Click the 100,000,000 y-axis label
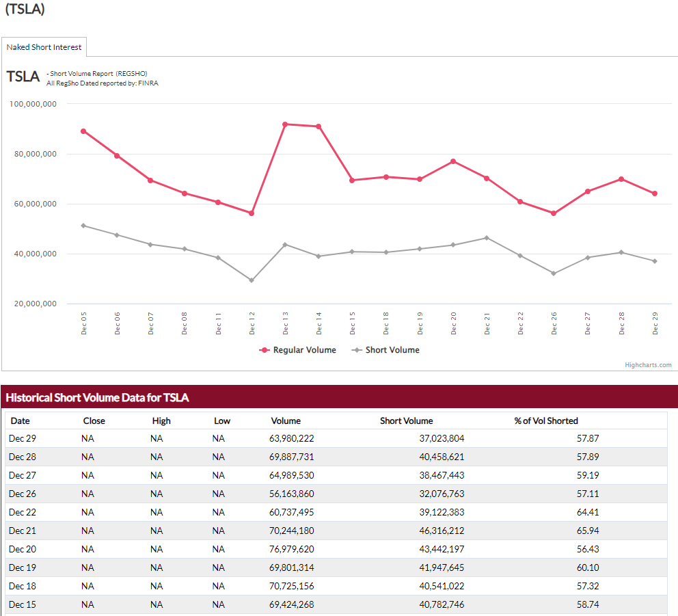 pos(33,104)
